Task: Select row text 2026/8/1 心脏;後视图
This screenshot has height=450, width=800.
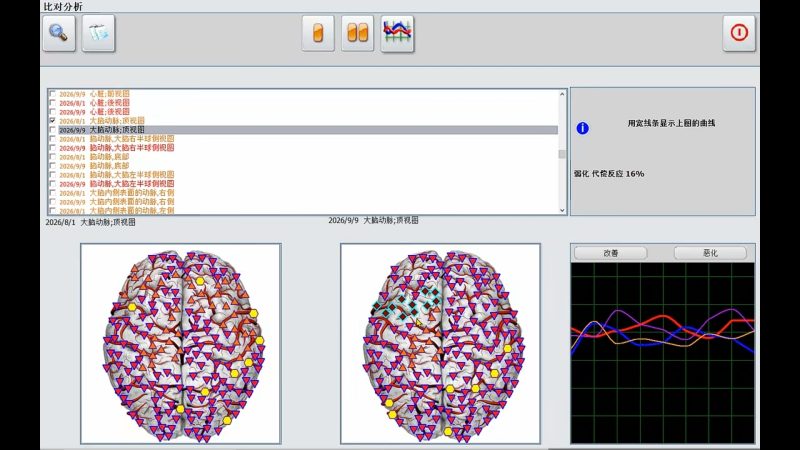Action: 94,103
